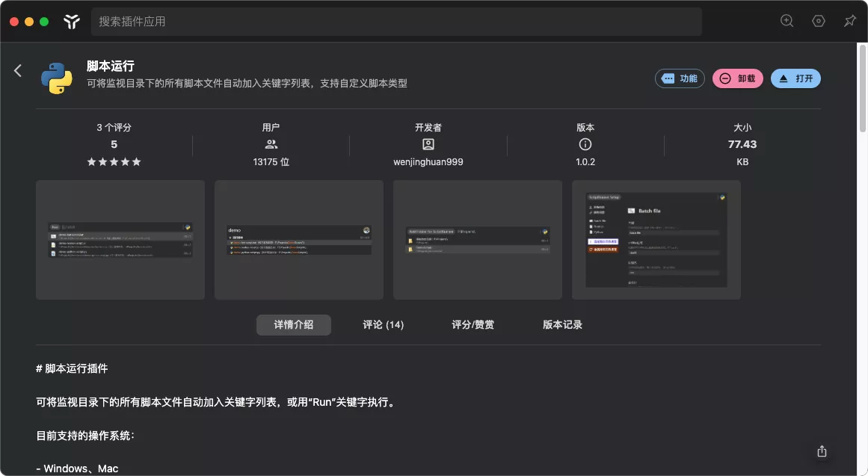
Task: Open the hexagon settings icon
Action: [818, 21]
